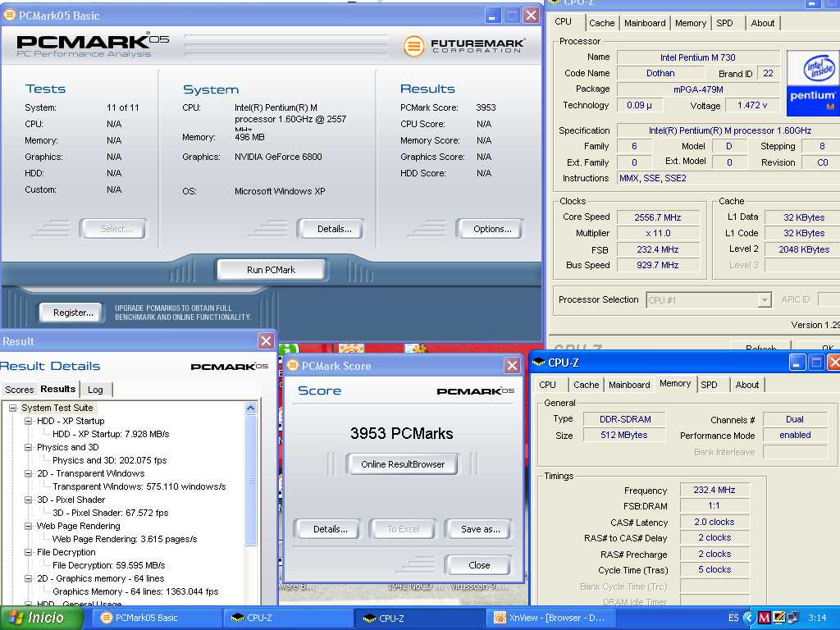Open the Processor Selection dropdown
Screen dimensions: 840x630
click(765, 300)
